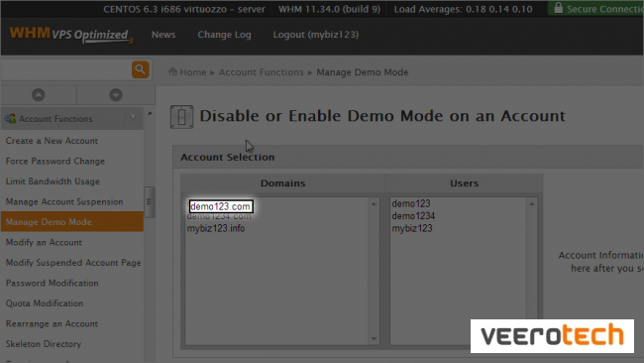Click CENTOS 6.3 i686 server text
The width and height of the screenshot is (644, 363).
click(184, 9)
